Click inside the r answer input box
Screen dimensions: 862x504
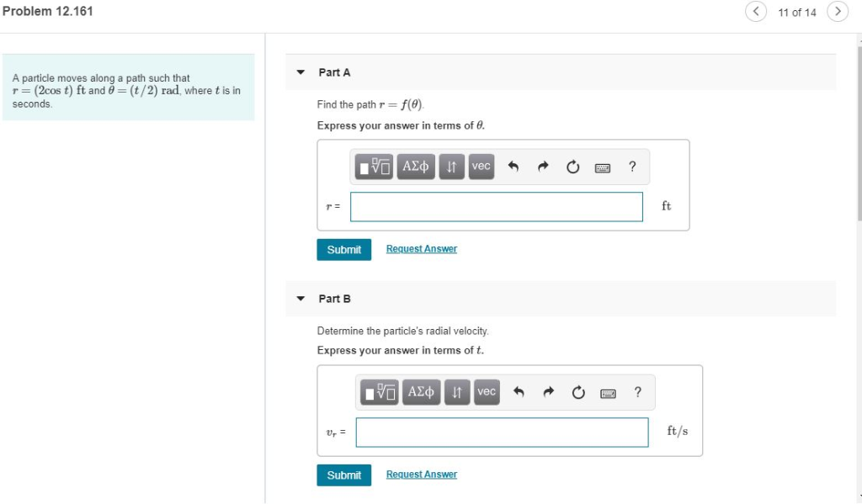tap(496, 207)
